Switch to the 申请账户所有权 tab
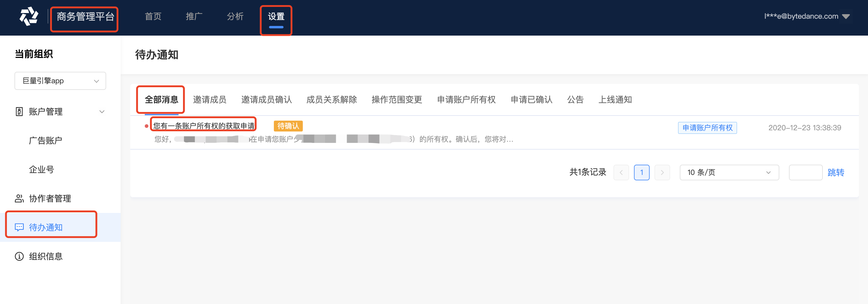This screenshot has width=868, height=304. click(x=466, y=100)
